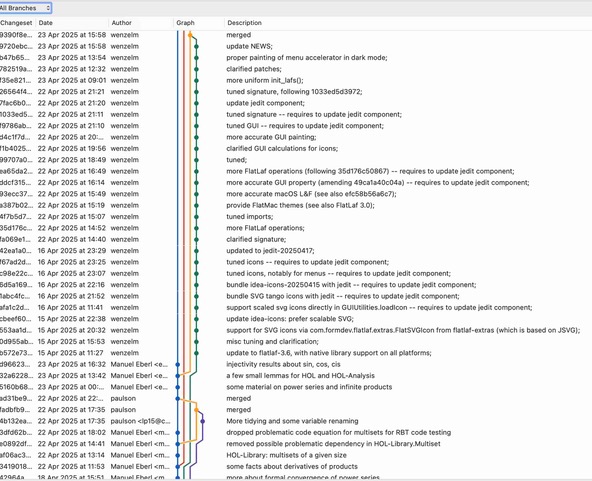Click green node for 'provide FlatMac themes' commit
592x481 pixels.
click(x=196, y=205)
